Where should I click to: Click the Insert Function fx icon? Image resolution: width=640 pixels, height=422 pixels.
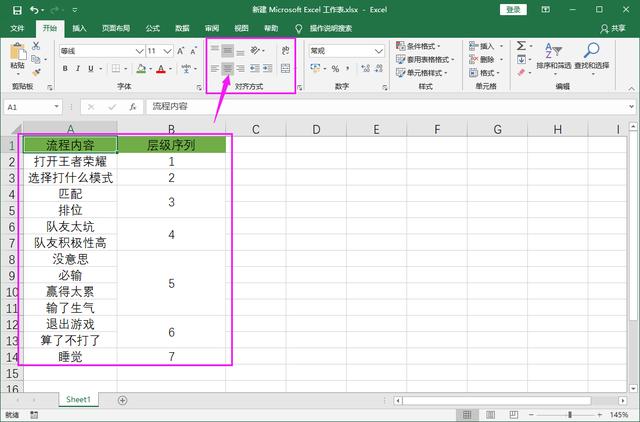pyautogui.click(x=132, y=106)
